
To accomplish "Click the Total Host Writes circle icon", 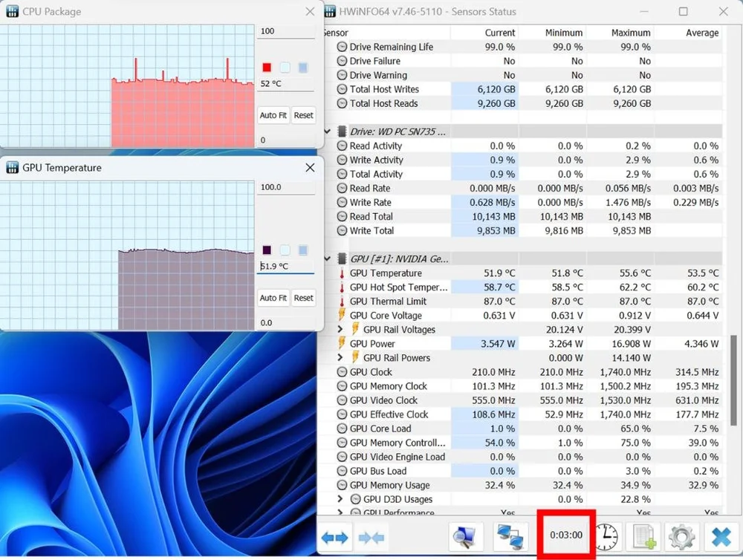I will click(342, 89).
